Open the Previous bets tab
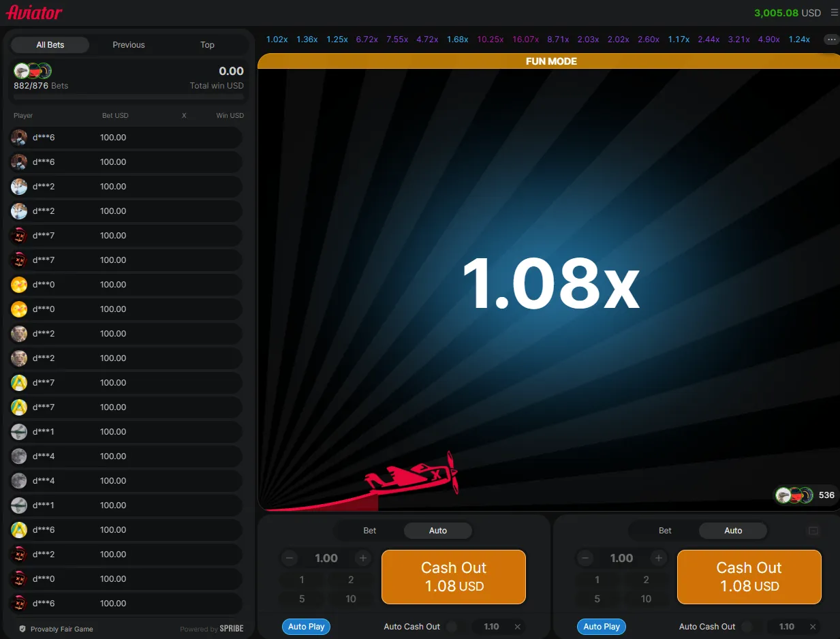Screen dimensions: 840x639 coord(129,45)
